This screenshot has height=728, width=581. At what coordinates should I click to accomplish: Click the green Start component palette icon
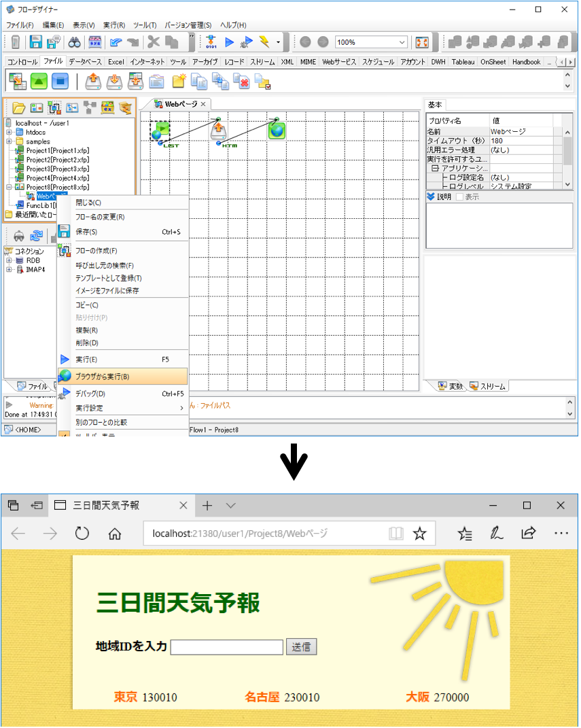(39, 82)
